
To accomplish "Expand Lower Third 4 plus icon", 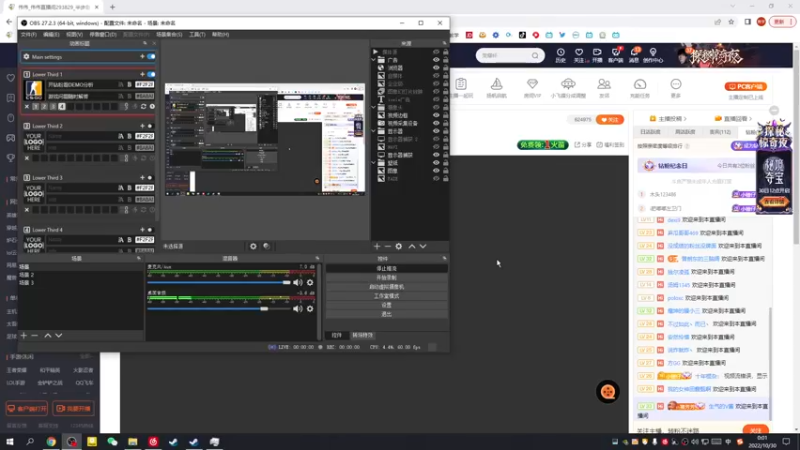I will (x=142, y=230).
